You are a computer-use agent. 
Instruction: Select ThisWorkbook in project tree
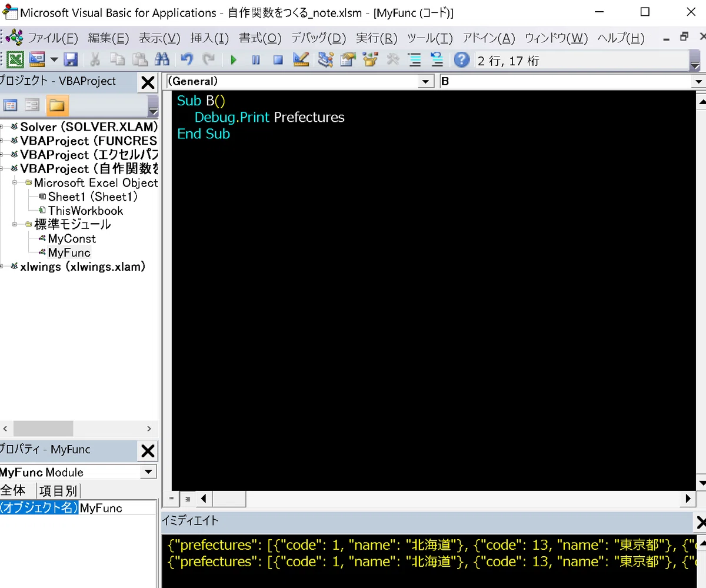(x=85, y=211)
